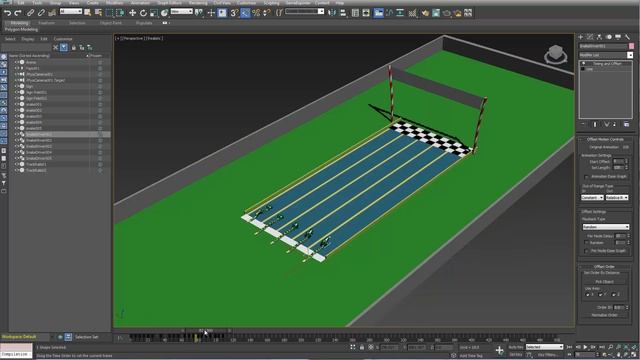Open the Material Editor
The image size is (640, 360).
[x=413, y=13]
